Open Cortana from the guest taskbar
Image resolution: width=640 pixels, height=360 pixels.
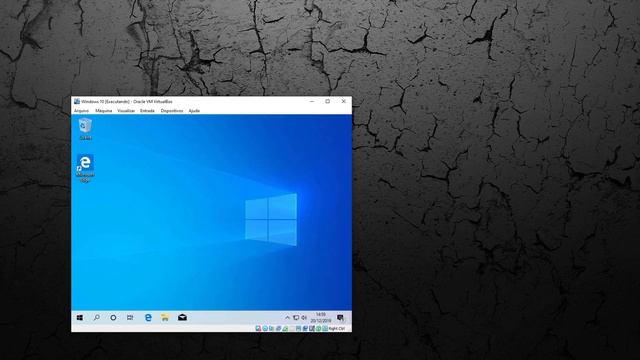113,318
